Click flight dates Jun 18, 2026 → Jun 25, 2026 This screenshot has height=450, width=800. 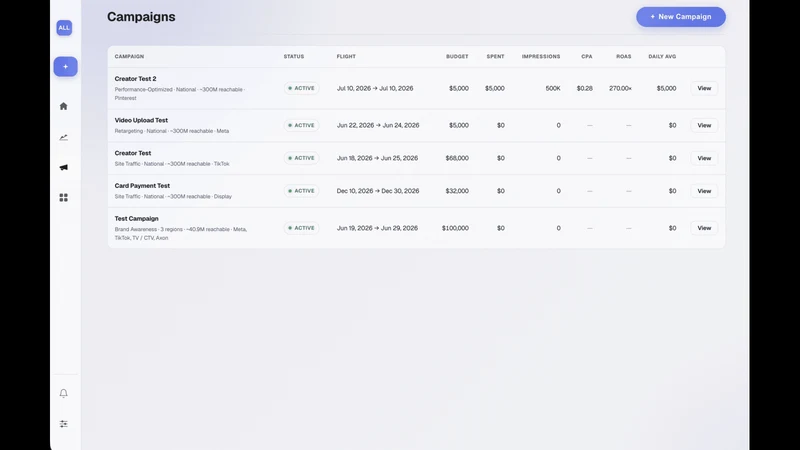(x=377, y=158)
